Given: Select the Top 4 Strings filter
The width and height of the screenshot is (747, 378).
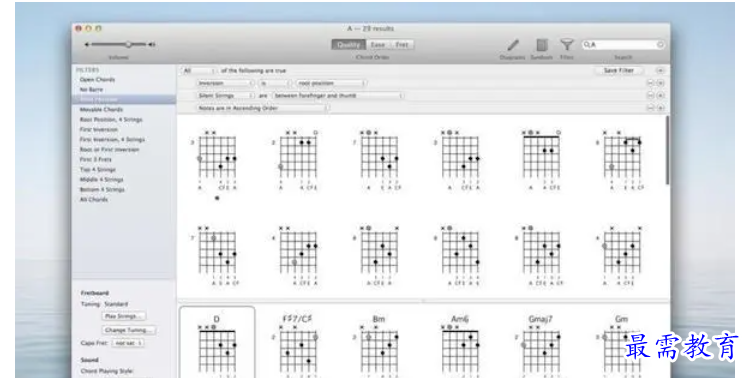Looking at the screenshot, I should coord(98,170).
